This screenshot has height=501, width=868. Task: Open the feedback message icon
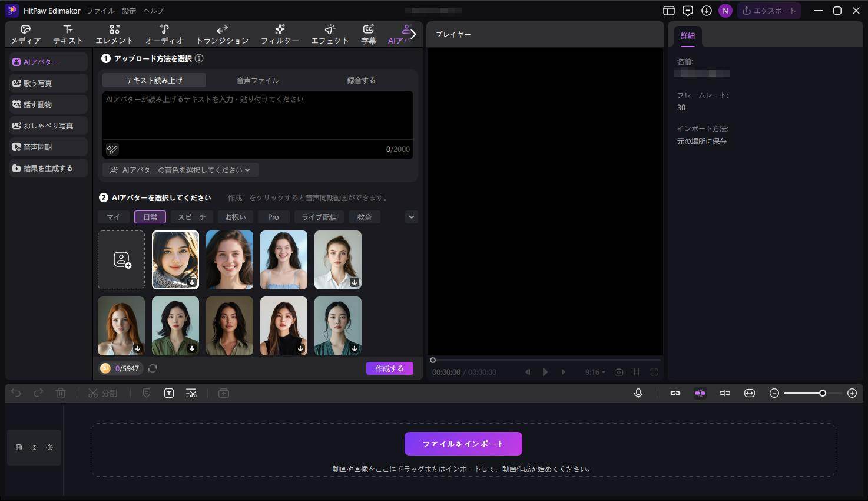coord(688,11)
